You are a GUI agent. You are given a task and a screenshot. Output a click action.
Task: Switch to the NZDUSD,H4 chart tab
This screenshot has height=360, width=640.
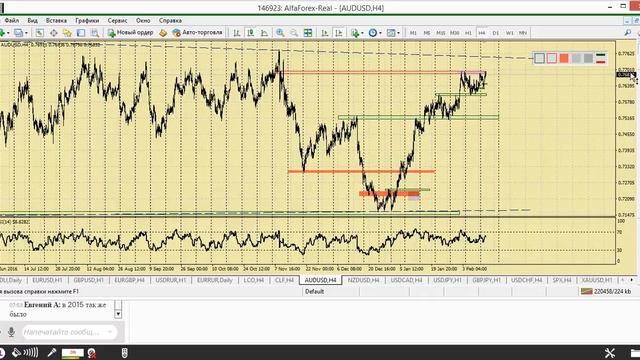click(363, 280)
